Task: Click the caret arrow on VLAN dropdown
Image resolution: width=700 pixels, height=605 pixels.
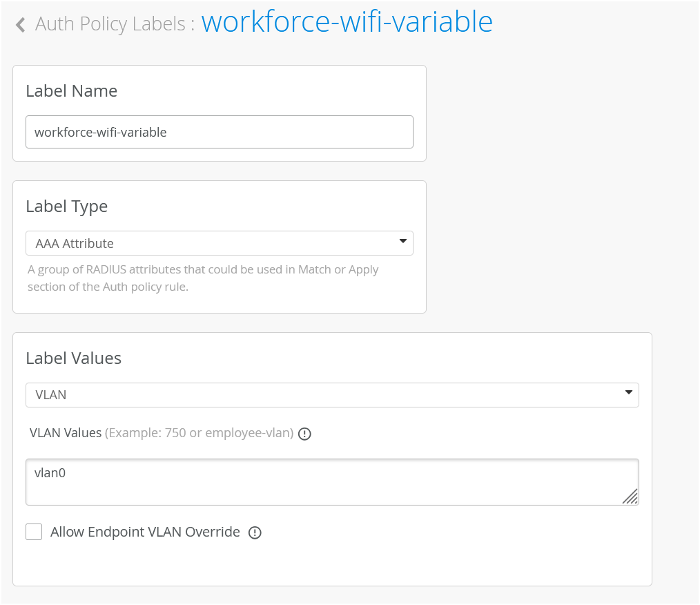Action: click(x=628, y=393)
